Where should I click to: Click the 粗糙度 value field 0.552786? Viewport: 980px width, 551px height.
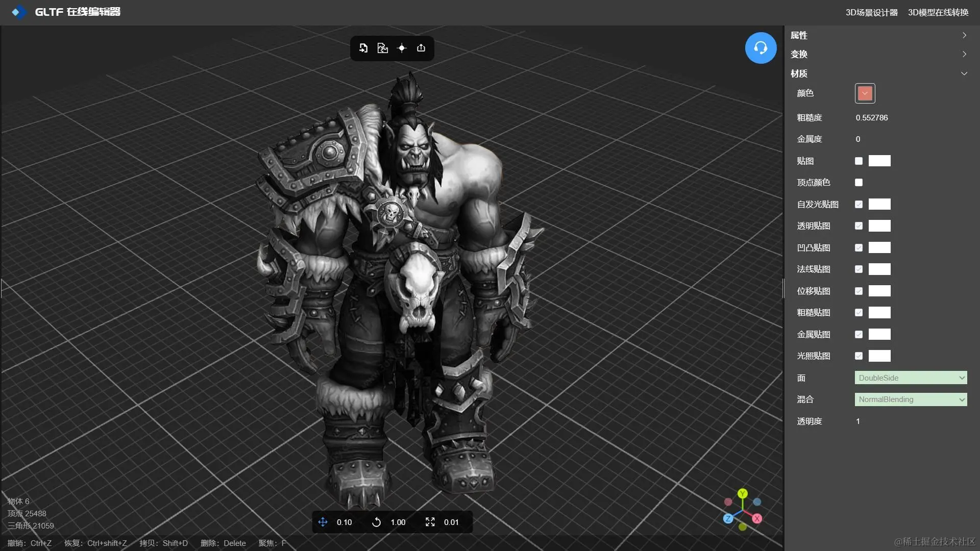(x=872, y=118)
